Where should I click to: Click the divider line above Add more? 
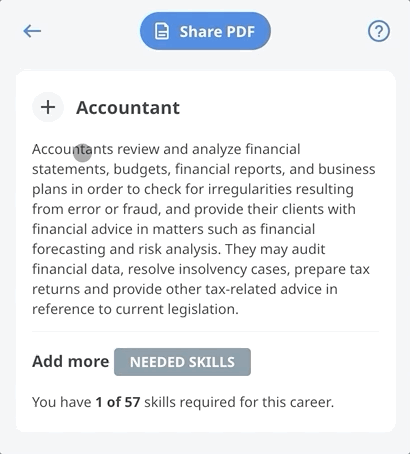[205, 332]
